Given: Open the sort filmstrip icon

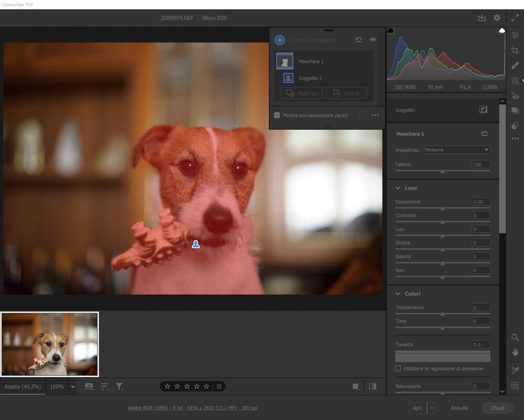Looking at the screenshot, I should 105,386.
